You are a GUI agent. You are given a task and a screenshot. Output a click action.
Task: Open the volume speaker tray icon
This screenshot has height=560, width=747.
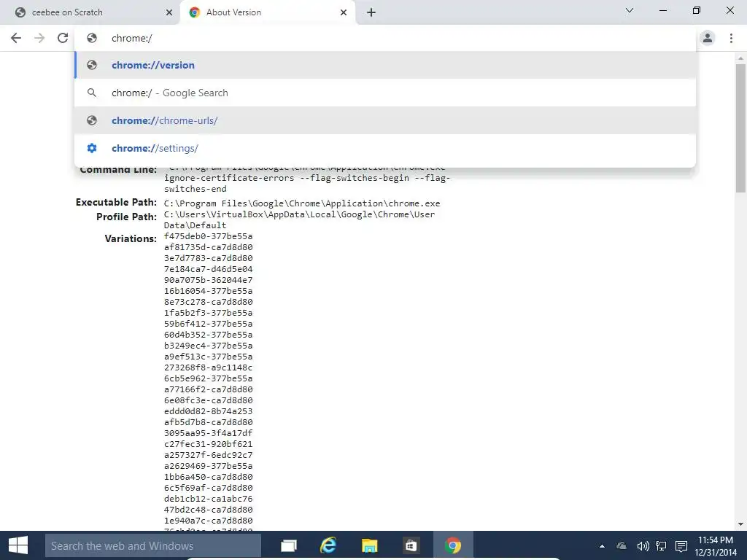coord(643,546)
